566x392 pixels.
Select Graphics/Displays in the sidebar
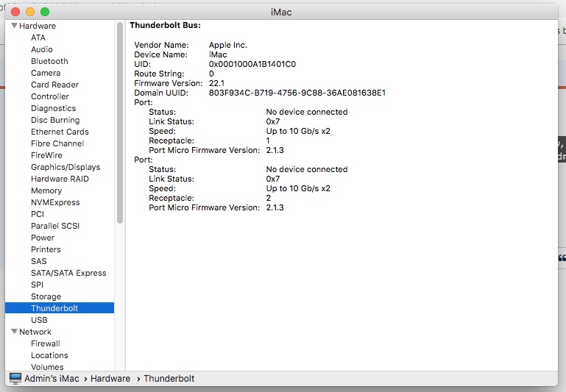tap(66, 167)
